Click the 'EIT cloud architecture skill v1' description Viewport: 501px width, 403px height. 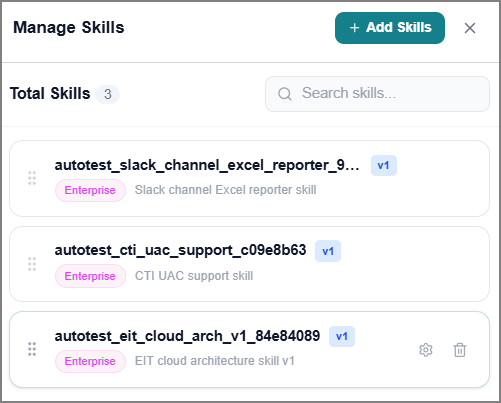[215, 361]
